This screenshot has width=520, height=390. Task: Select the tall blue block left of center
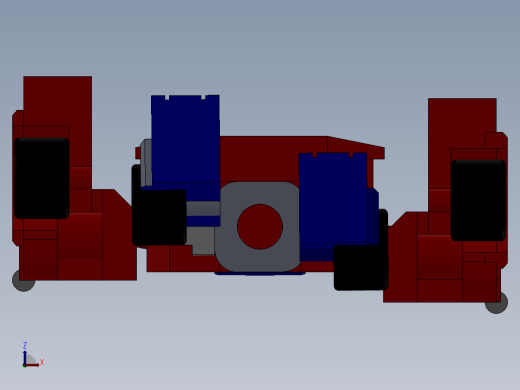[x=185, y=142]
